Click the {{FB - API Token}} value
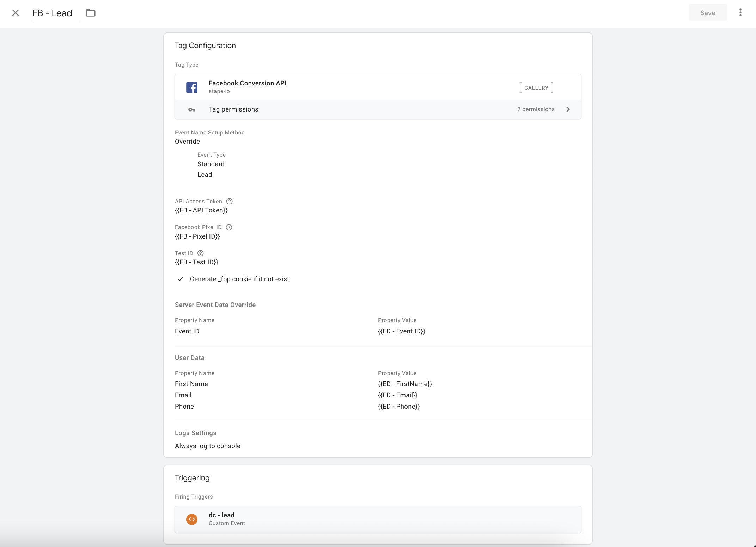The image size is (756, 547). [201, 210]
